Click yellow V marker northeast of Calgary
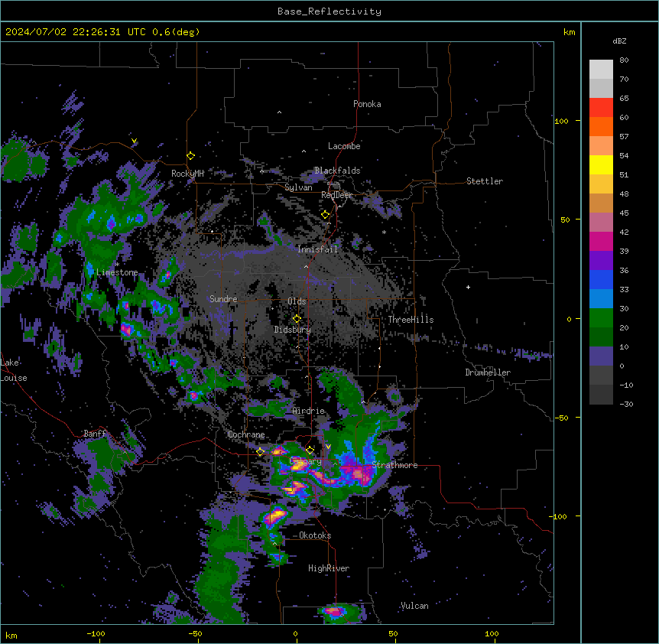The width and height of the screenshot is (659, 644). (328, 447)
